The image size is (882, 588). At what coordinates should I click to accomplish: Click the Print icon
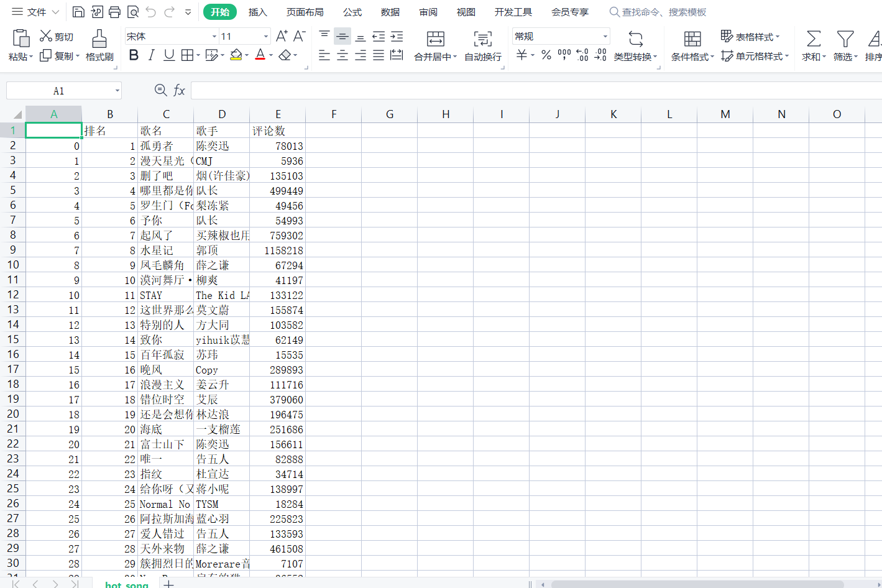114,12
